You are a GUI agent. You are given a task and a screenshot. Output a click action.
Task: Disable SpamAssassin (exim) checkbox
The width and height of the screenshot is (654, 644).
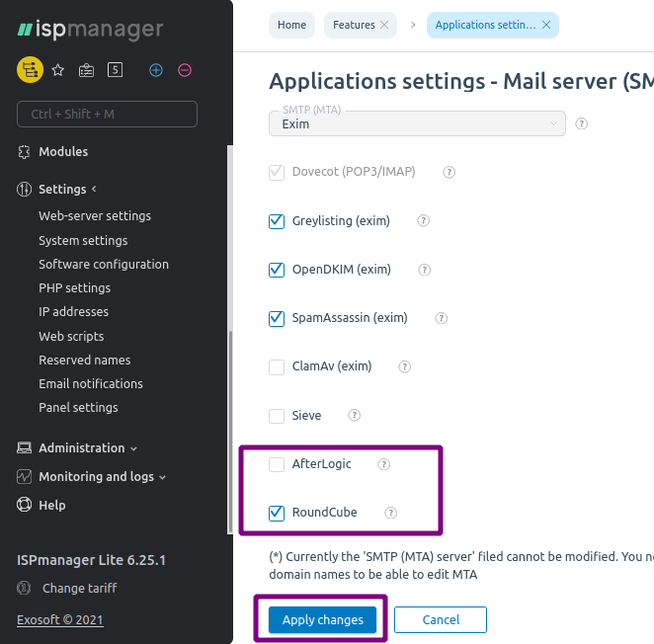tap(277, 318)
